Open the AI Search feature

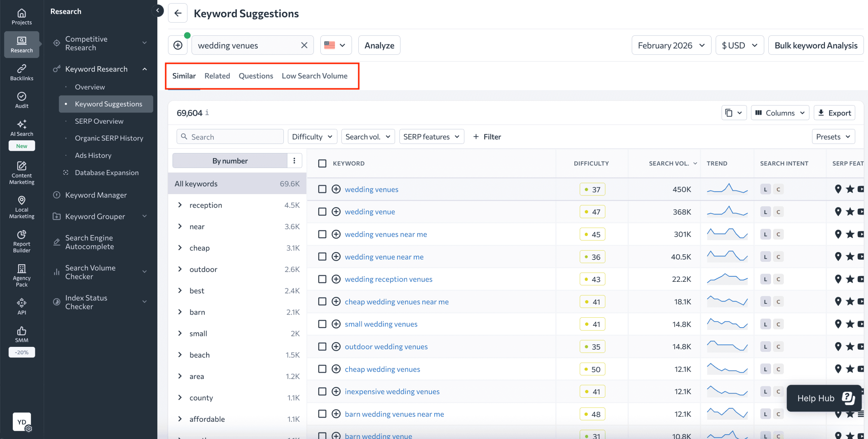[x=21, y=128]
